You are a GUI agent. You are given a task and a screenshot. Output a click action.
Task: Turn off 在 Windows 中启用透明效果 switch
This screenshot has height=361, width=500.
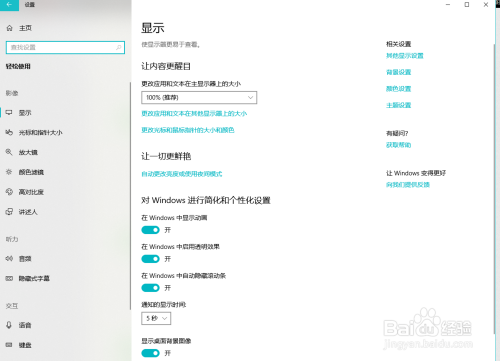(150, 259)
